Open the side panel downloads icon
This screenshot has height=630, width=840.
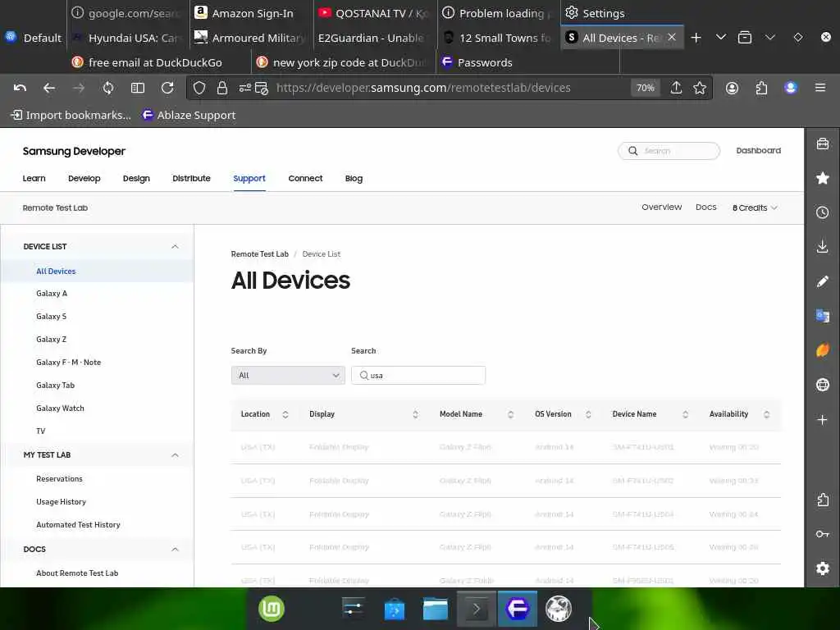823,246
